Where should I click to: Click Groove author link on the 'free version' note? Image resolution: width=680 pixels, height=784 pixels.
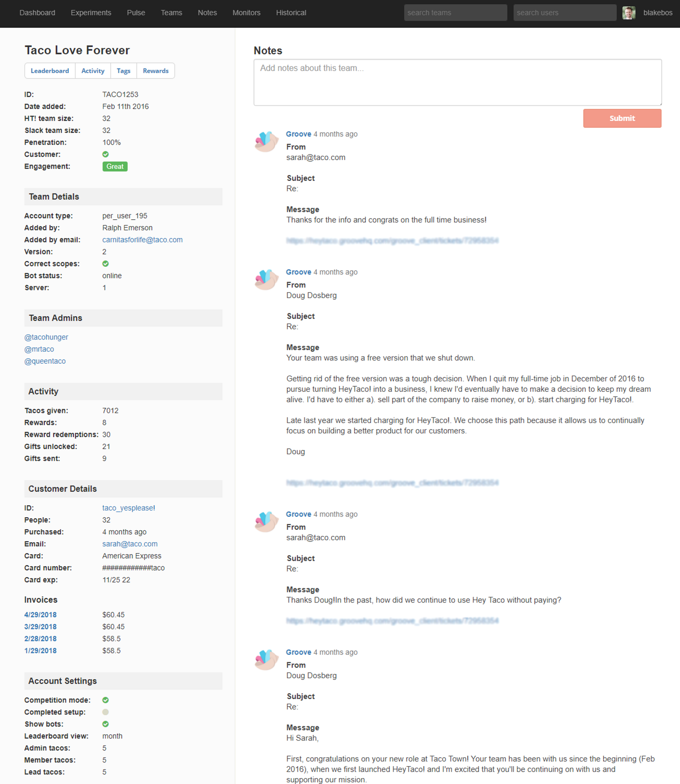pos(298,272)
